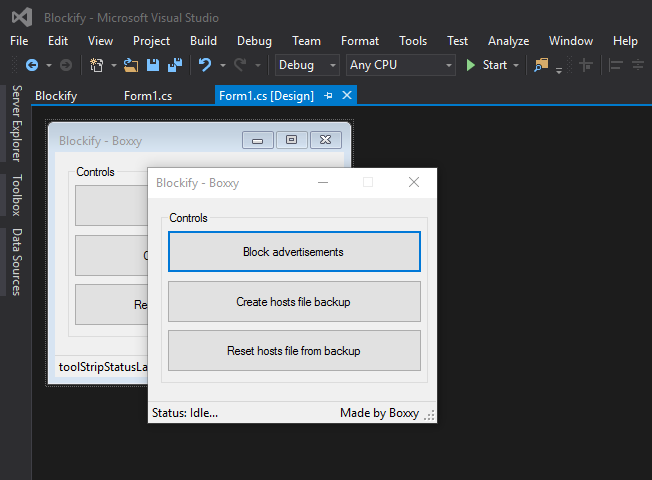
Task: Click the designer form's minimize button
Action: tap(258, 140)
